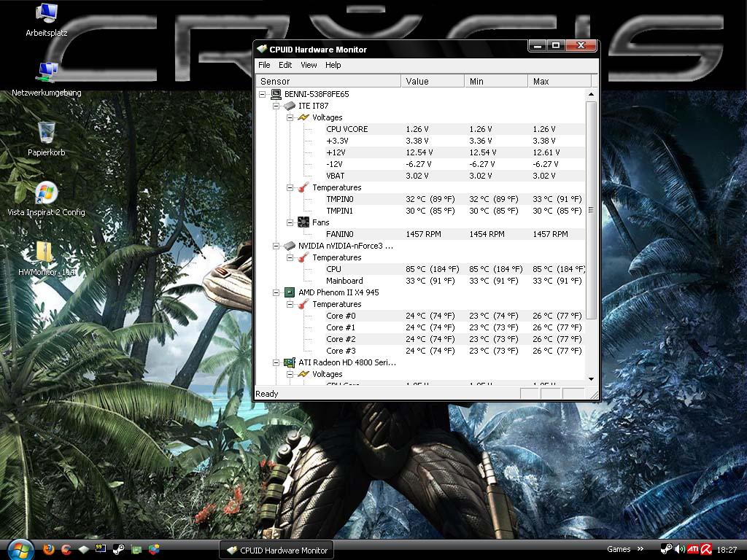This screenshot has height=560, width=747.
Task: Click the scrollbar down arrow
Action: point(591,379)
